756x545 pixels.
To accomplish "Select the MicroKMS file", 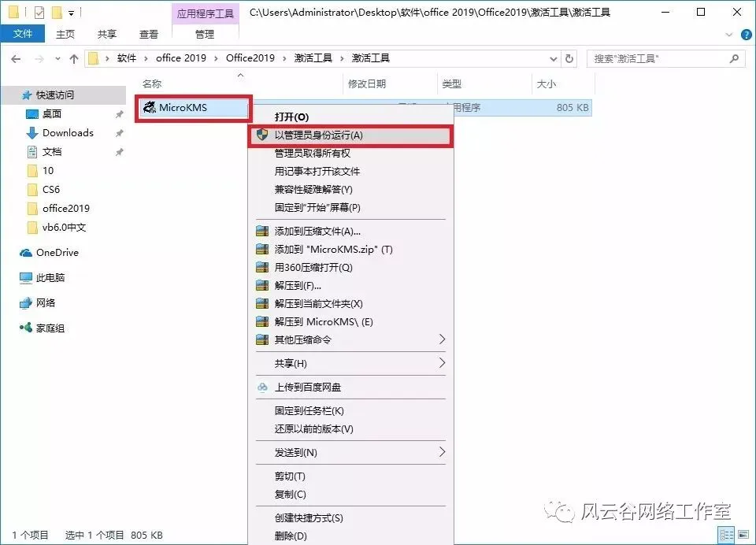I will pyautogui.click(x=194, y=108).
